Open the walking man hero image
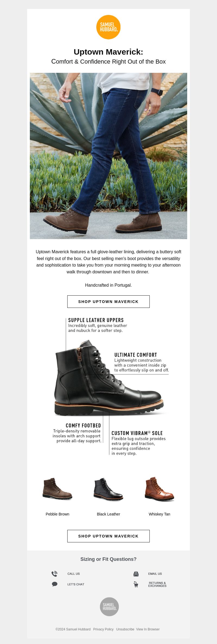This screenshot has height=644, width=217. [108, 156]
